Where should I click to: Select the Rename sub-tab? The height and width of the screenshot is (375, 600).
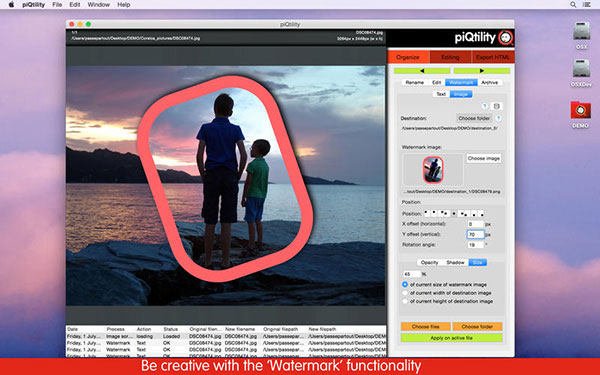415,82
